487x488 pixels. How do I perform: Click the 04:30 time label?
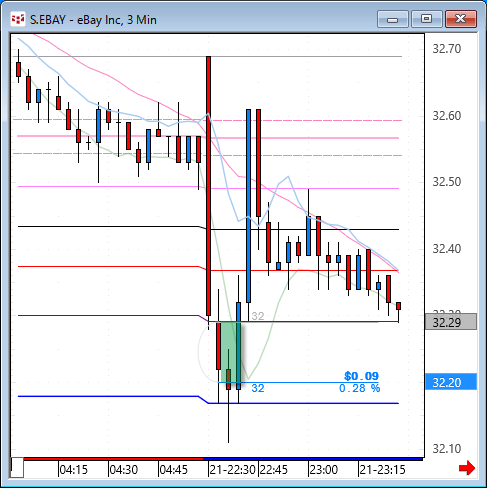pos(124,470)
